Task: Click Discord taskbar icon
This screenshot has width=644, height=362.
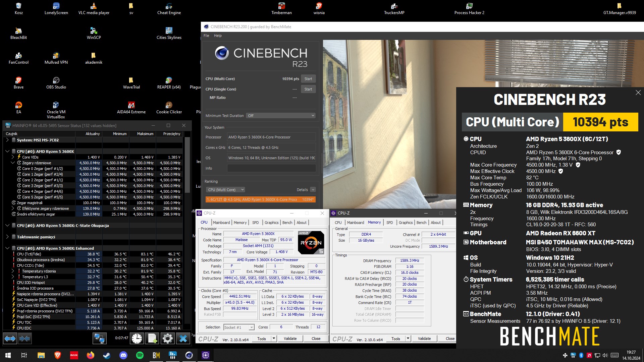Action: (123, 355)
